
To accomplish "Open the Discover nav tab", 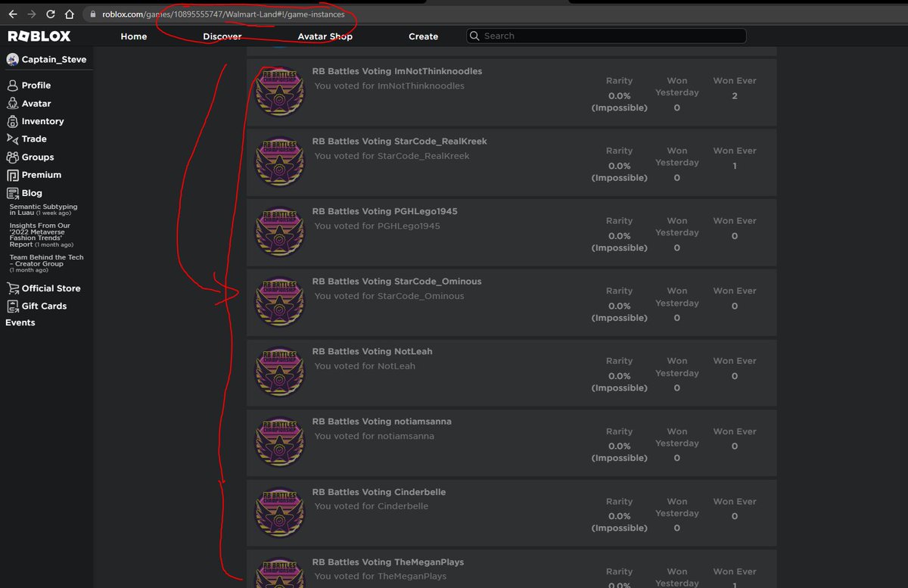I will (222, 36).
